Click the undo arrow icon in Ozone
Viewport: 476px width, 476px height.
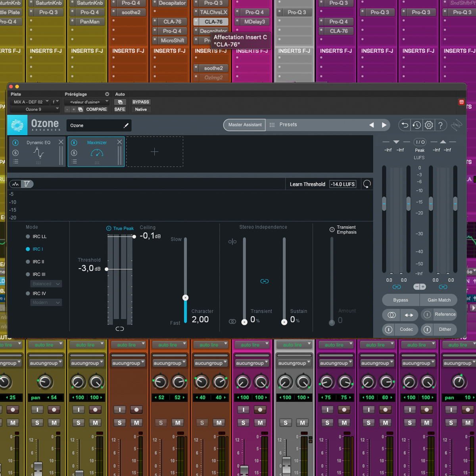[x=404, y=125]
